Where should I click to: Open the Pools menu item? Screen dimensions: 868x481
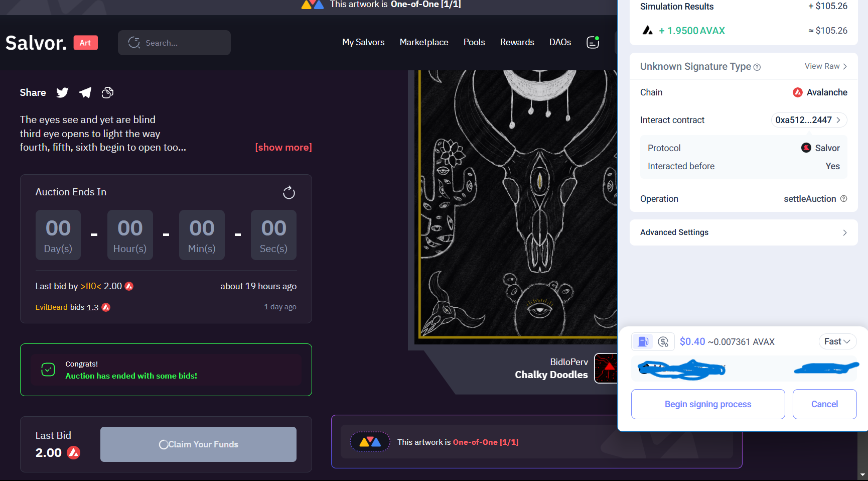(x=474, y=43)
